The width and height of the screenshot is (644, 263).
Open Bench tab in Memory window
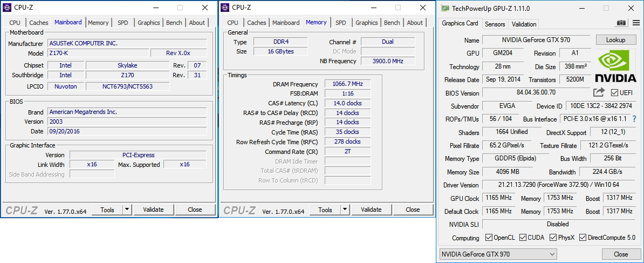[392, 23]
